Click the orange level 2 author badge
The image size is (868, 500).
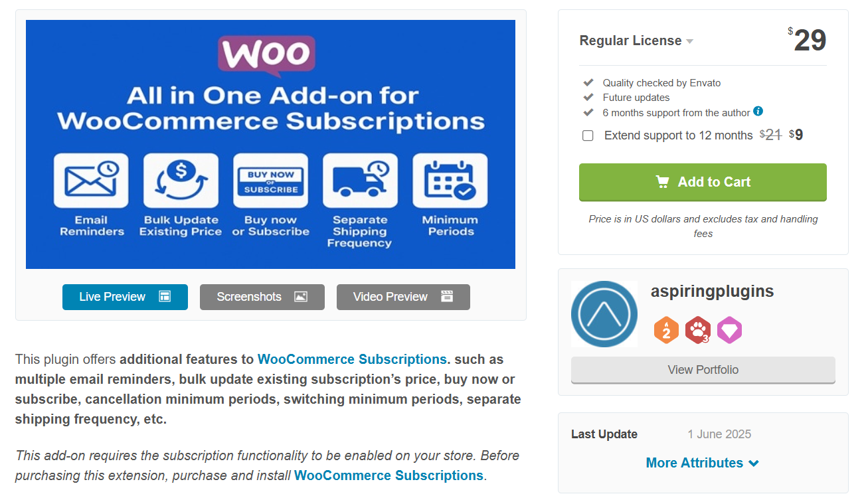point(667,330)
